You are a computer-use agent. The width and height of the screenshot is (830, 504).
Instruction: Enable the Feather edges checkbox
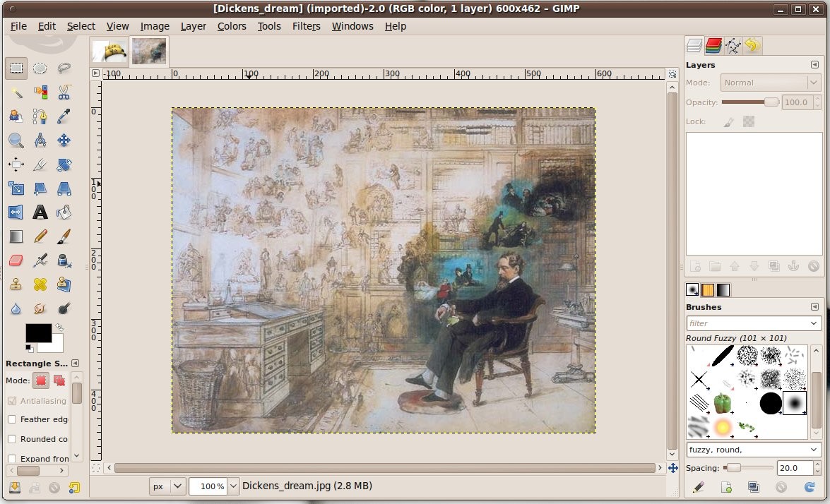point(12,419)
